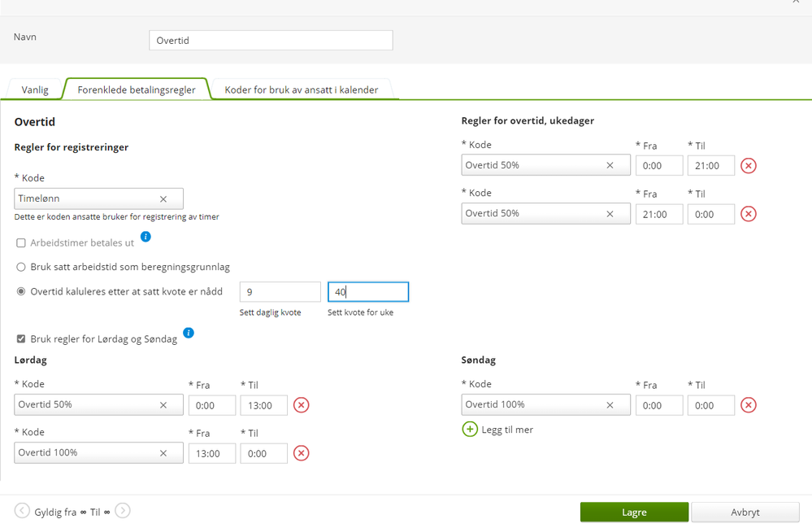Open Koder for bruk av ansatt i kalender tab
Image resolution: width=812 pixels, height=528 pixels.
click(302, 89)
